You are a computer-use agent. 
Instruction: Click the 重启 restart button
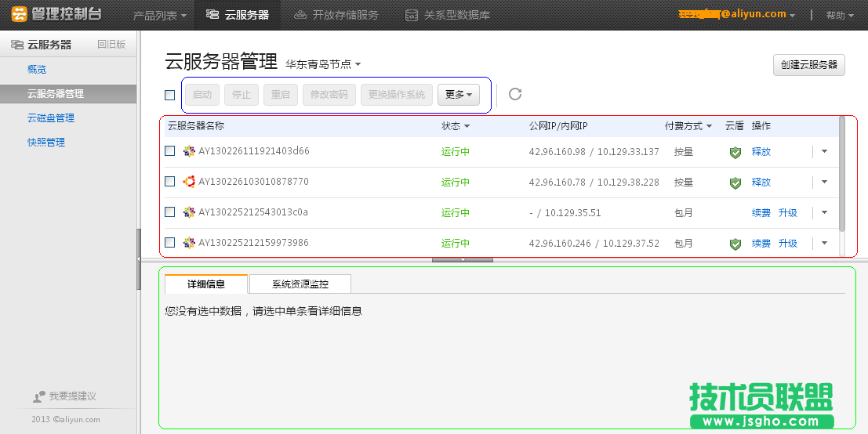coord(281,95)
